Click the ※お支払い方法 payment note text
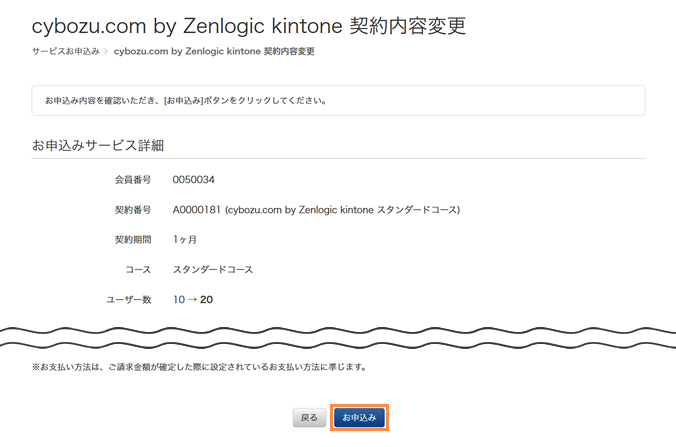This screenshot has height=447, width=676. (x=200, y=366)
